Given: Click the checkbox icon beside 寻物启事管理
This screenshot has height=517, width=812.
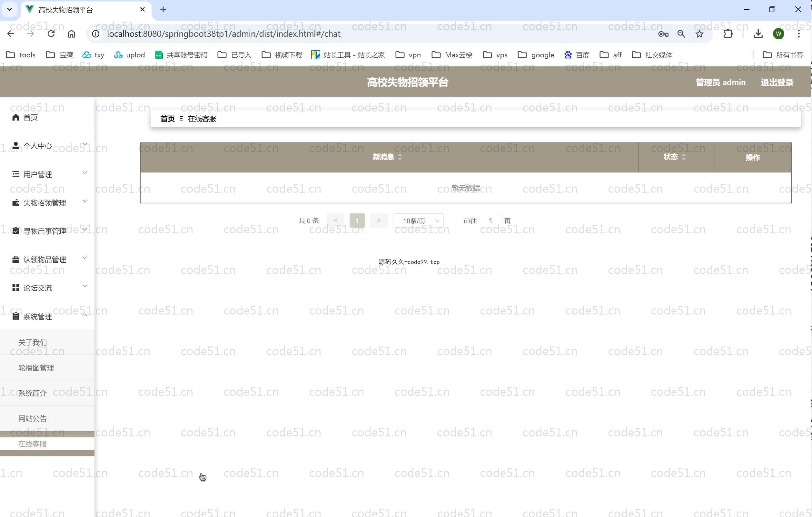Looking at the screenshot, I should point(15,231).
